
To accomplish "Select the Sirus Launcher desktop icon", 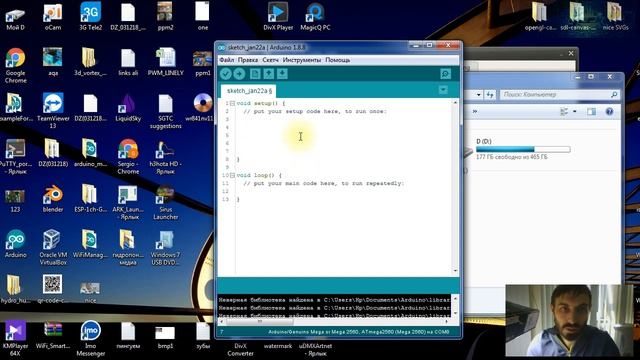I will (165, 202).
